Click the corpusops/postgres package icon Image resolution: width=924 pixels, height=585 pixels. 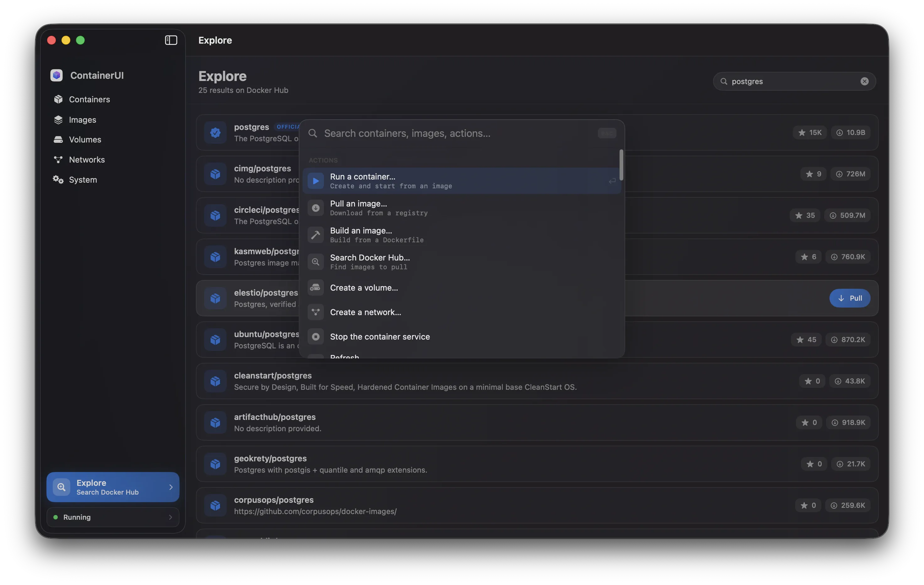point(215,505)
